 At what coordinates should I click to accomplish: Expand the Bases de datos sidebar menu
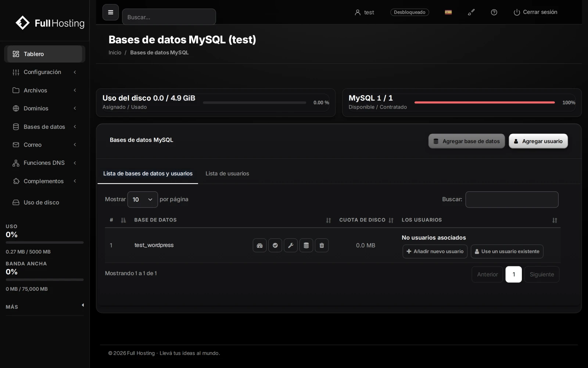click(44, 127)
